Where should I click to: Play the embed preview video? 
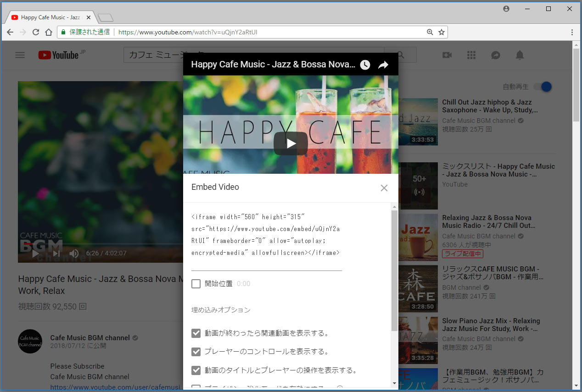291,144
